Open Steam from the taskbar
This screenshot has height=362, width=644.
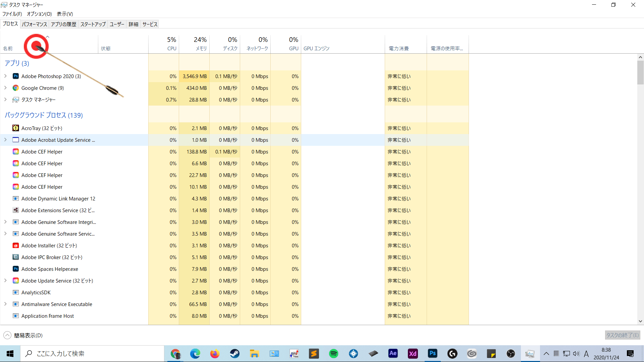235,354
